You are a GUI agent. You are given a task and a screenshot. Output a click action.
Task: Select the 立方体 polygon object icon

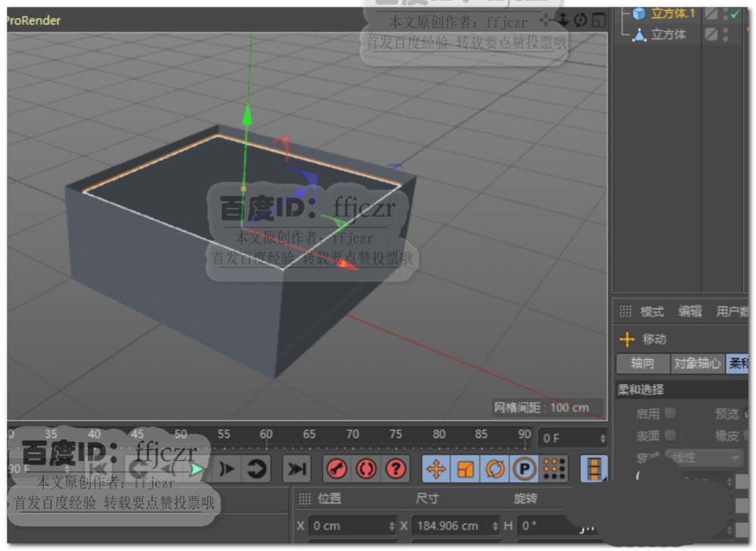[x=639, y=35]
